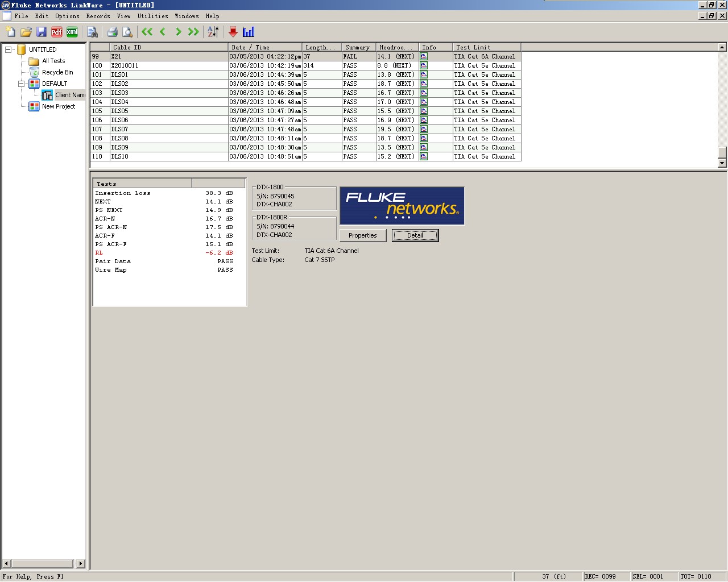Click the print preview magnifier icon
The width and height of the screenshot is (728, 582).
[x=127, y=32]
